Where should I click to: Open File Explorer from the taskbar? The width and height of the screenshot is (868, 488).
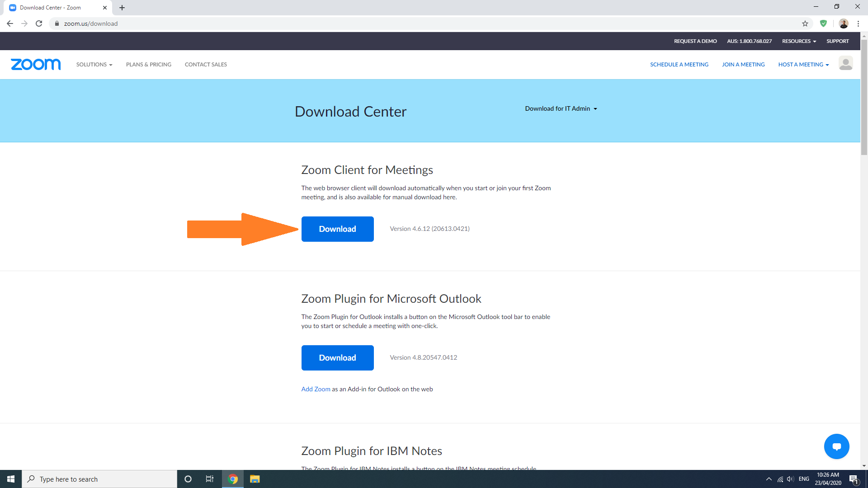[255, 479]
